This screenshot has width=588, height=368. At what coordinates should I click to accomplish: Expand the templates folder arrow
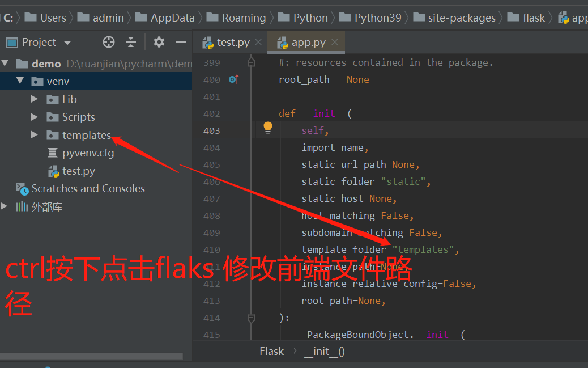(34, 134)
